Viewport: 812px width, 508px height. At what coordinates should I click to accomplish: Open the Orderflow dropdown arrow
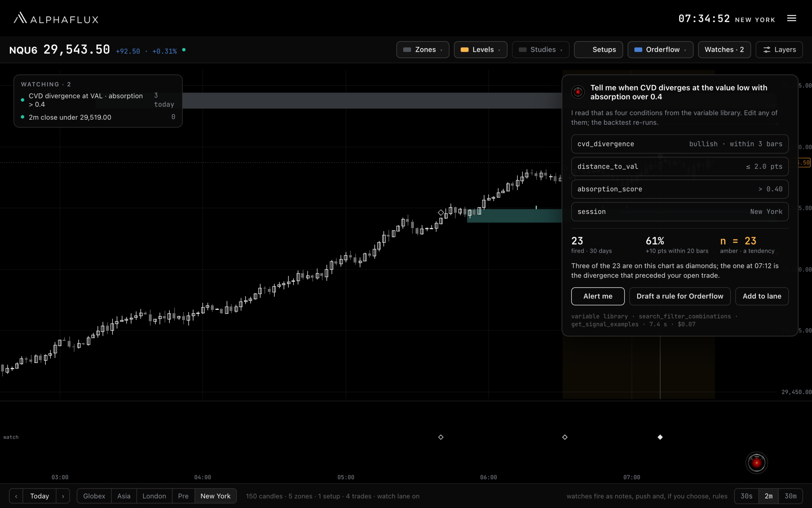coord(685,50)
